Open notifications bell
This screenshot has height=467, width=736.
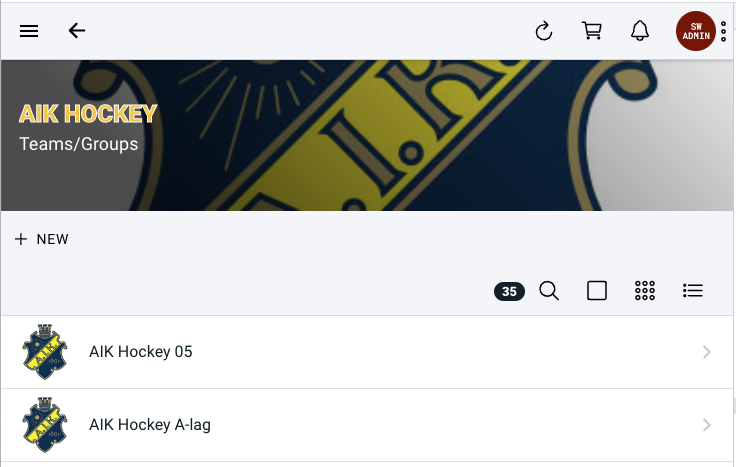click(640, 31)
